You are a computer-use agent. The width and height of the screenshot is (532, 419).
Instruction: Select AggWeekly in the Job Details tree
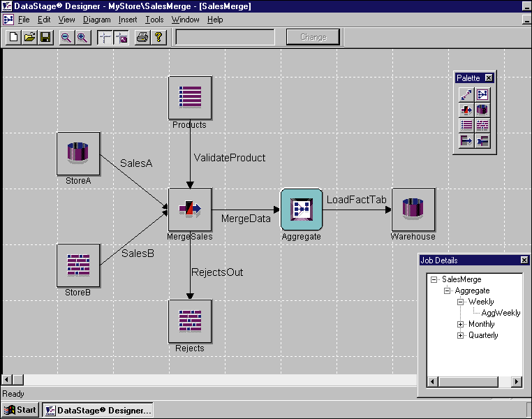[x=501, y=313]
